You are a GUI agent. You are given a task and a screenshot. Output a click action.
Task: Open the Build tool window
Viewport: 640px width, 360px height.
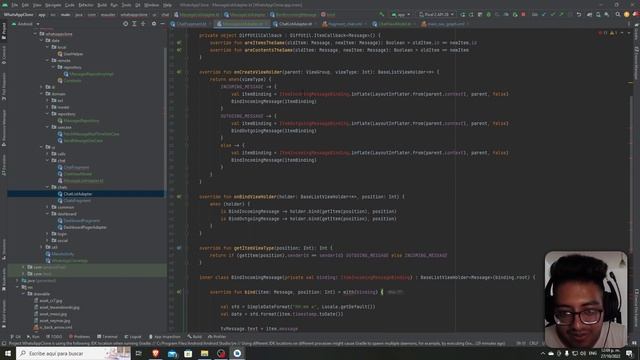(195, 337)
